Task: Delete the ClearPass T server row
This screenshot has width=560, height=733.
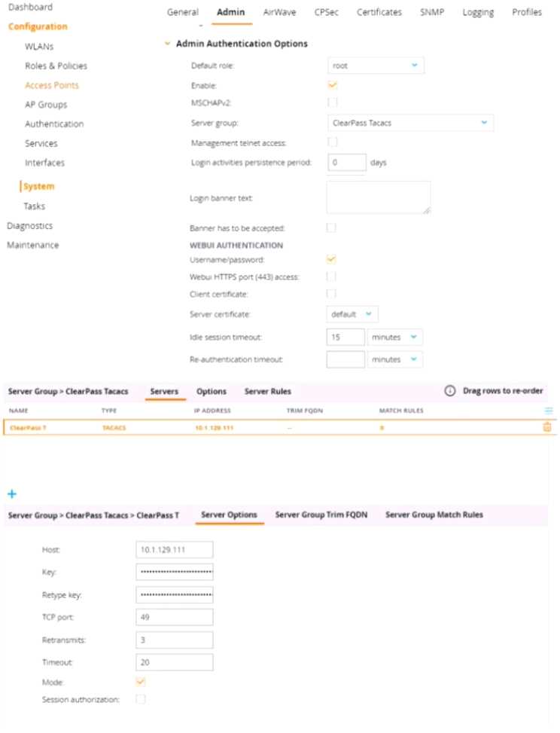Action: coord(547,427)
